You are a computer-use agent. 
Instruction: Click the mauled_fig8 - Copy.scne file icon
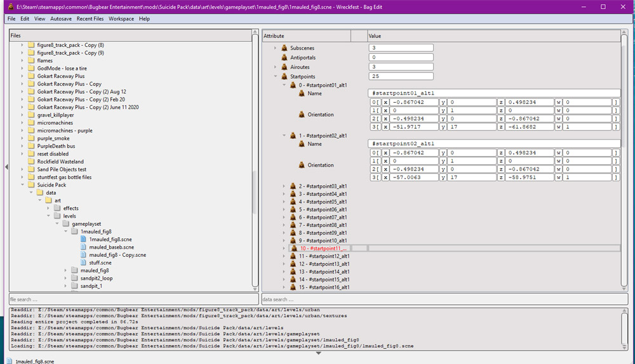tap(83, 255)
